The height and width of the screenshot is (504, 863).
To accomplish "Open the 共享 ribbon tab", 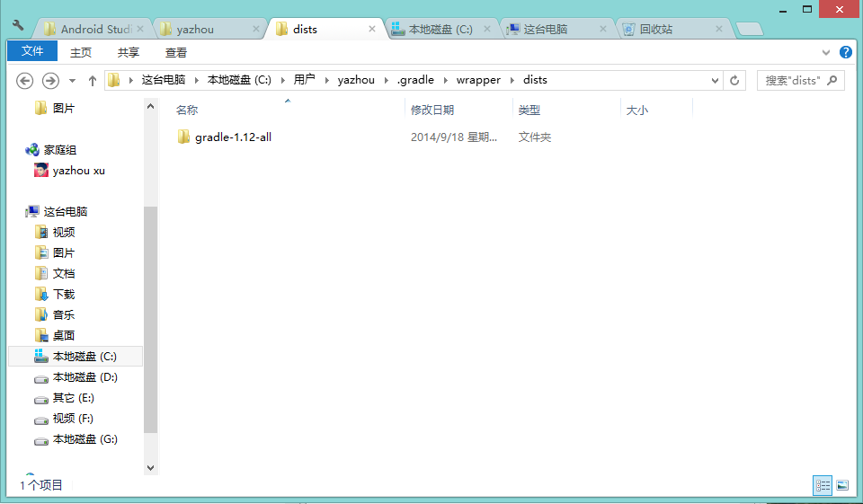I will point(129,52).
